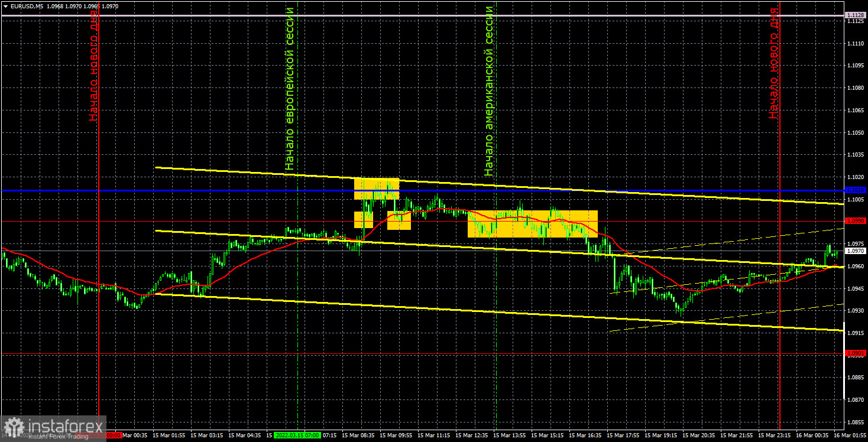This screenshot has width=868, height=442.
Task: Click the 15 Mar 19:15 time label
Action: pos(661,435)
